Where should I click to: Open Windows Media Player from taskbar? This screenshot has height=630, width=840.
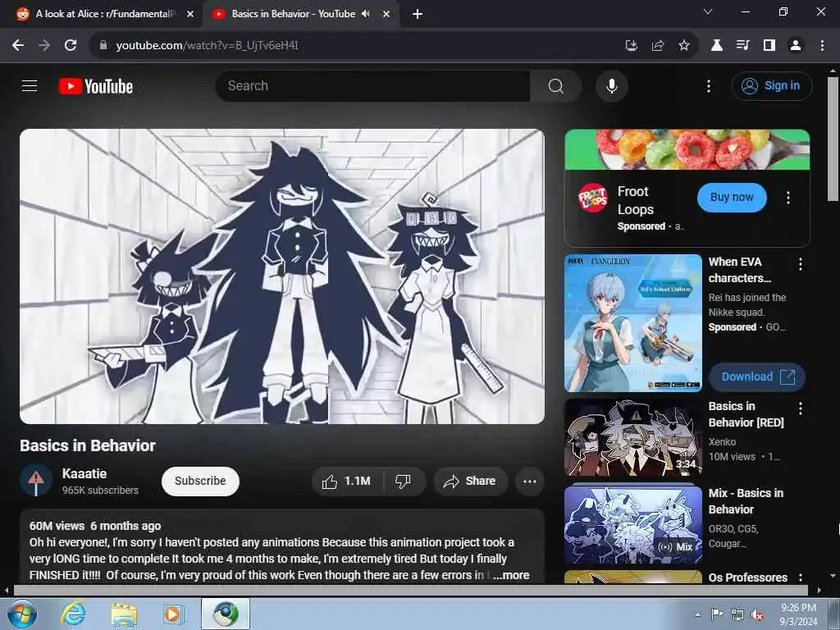[x=174, y=614]
